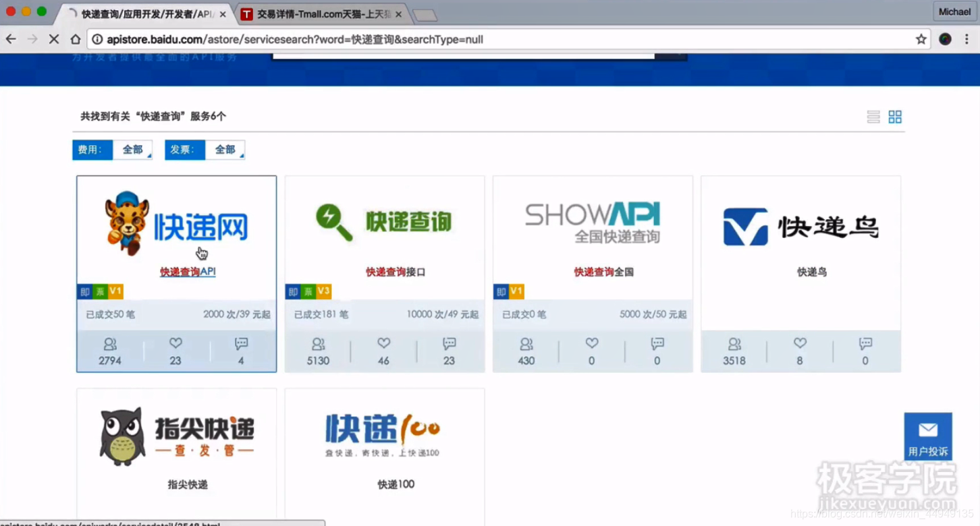Click the 已成交181 笔 text
The height and width of the screenshot is (526, 980).
point(321,314)
